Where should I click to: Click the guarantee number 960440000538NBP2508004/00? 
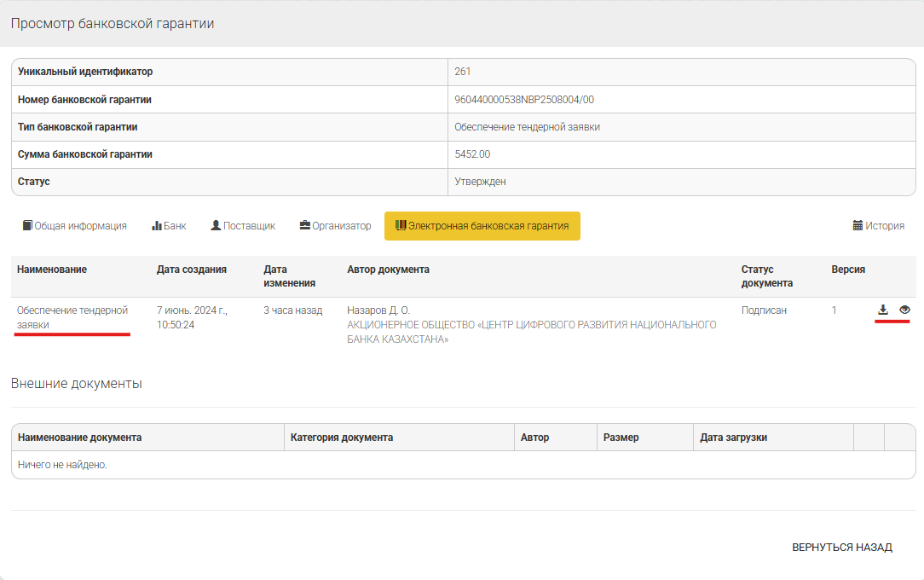click(524, 100)
